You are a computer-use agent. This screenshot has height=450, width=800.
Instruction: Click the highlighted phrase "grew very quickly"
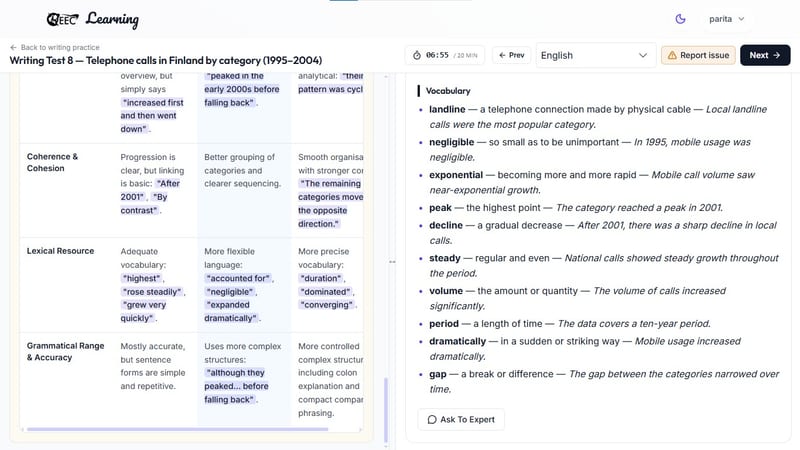coord(143,312)
